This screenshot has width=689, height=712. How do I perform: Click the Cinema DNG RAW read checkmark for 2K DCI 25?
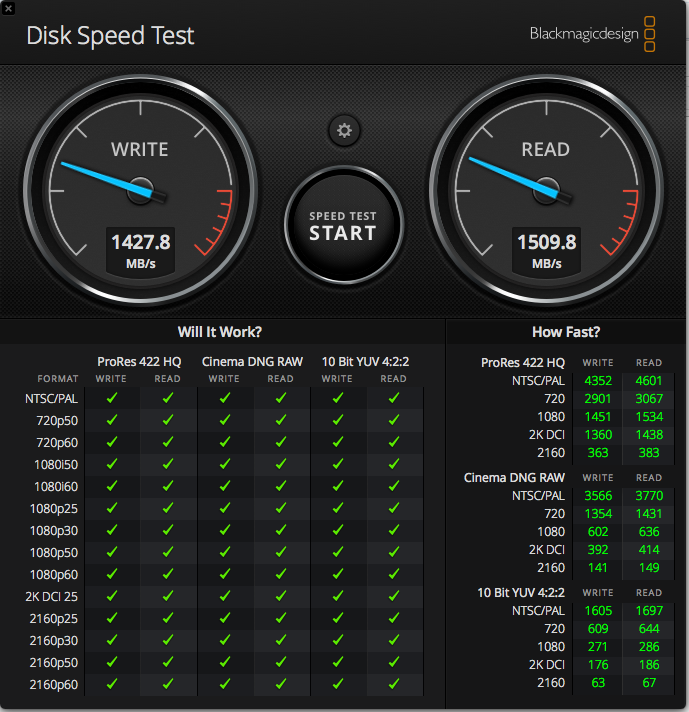[281, 596]
